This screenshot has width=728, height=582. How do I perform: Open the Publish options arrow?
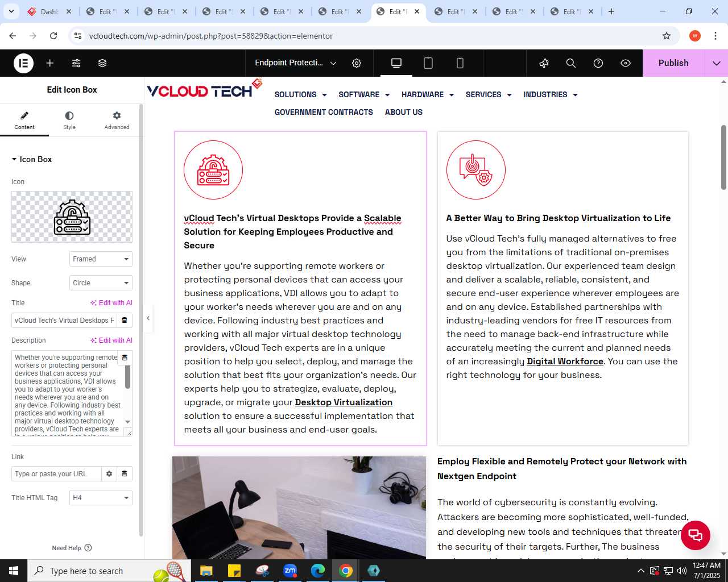click(717, 63)
